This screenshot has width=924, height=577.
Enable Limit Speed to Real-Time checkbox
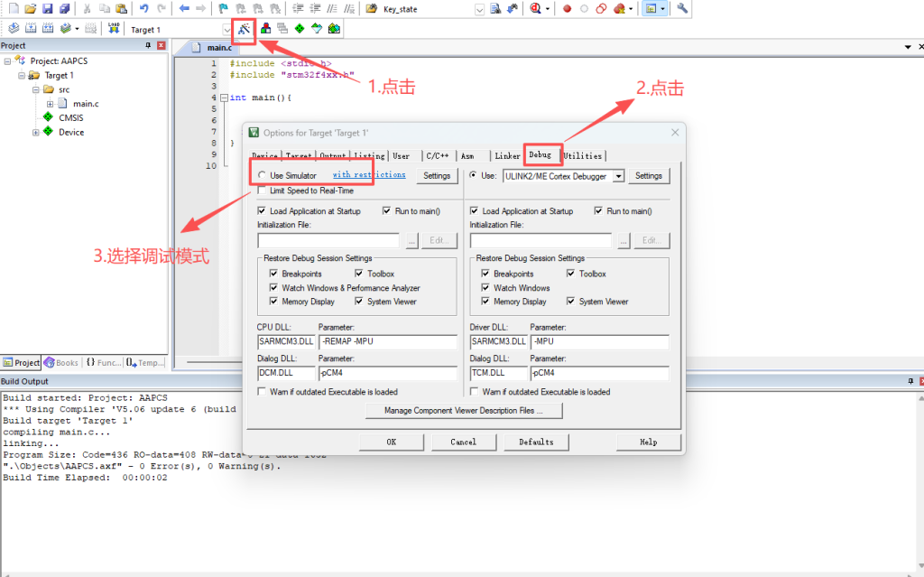coord(262,191)
